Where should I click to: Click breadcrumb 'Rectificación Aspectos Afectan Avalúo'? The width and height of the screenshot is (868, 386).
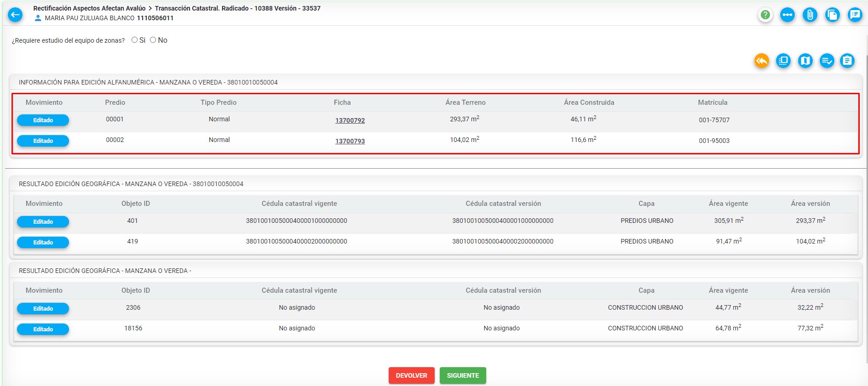coord(89,8)
